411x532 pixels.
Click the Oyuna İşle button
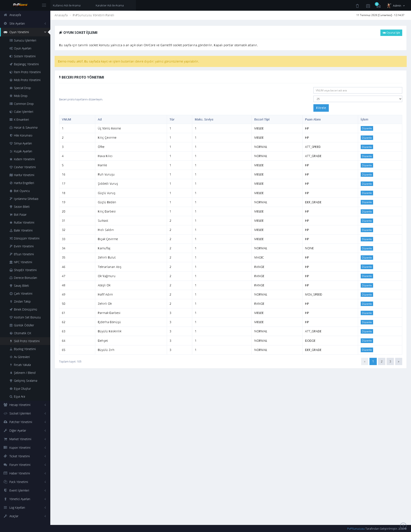pyautogui.click(x=391, y=33)
